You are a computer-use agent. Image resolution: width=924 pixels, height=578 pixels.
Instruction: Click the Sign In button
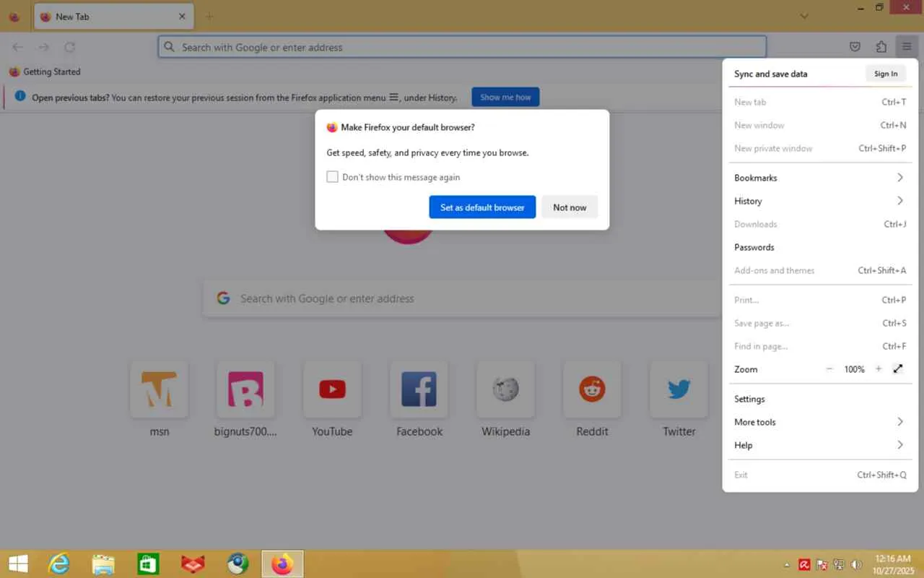(886, 74)
